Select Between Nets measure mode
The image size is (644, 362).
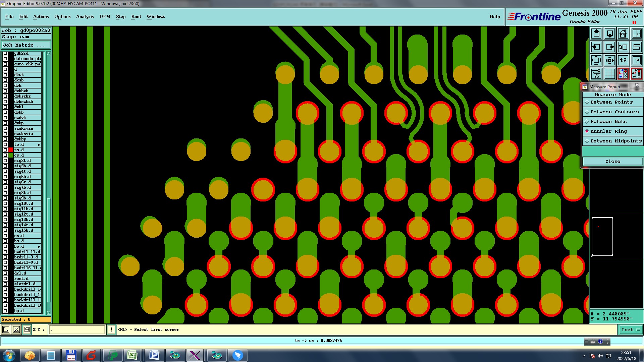(608, 122)
